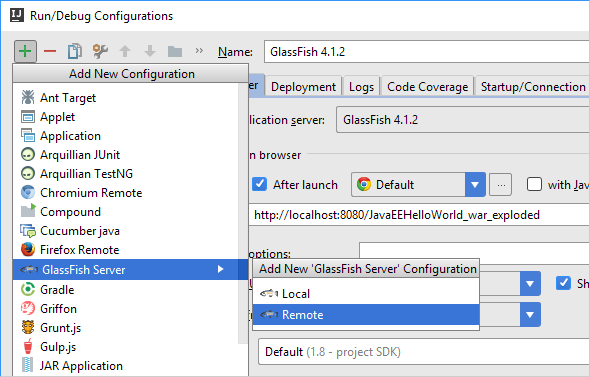Viewport: 590px width, 377px height.
Task: Click the green plus Add New Configuration button
Action: click(25, 51)
